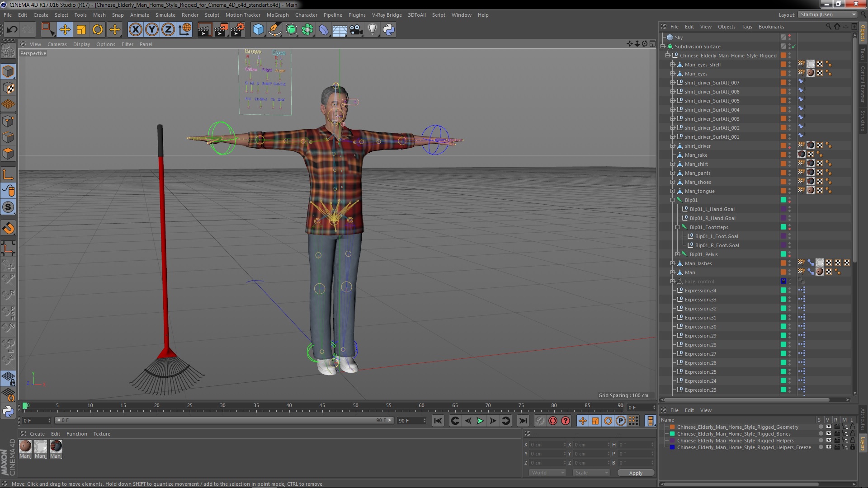Click the Apply button
868x488 pixels.
(x=636, y=473)
